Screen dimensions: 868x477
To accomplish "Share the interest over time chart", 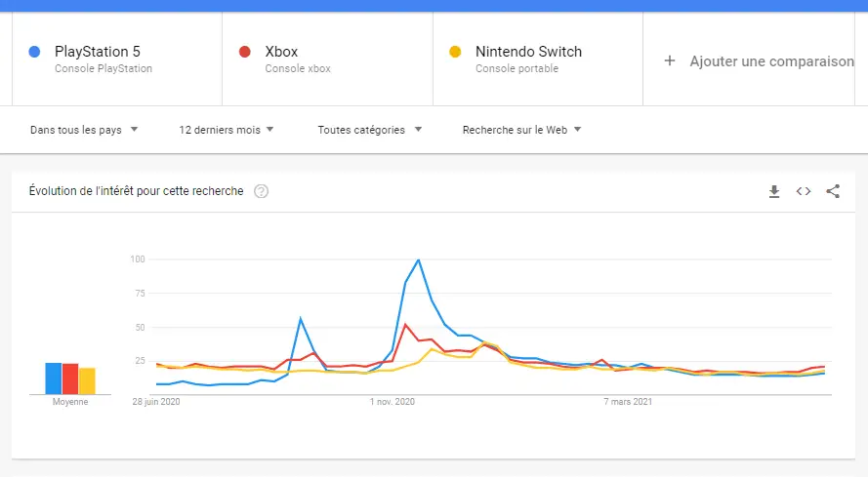I will [x=833, y=191].
